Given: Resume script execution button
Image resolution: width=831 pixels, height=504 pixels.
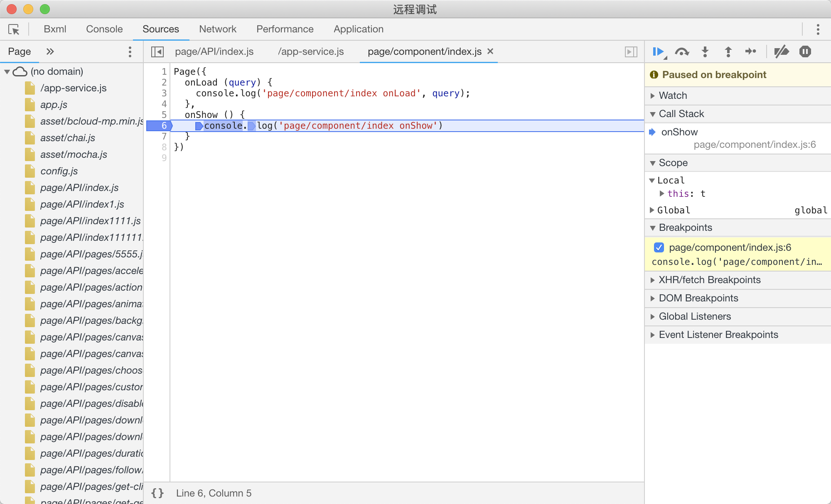Looking at the screenshot, I should coord(658,51).
